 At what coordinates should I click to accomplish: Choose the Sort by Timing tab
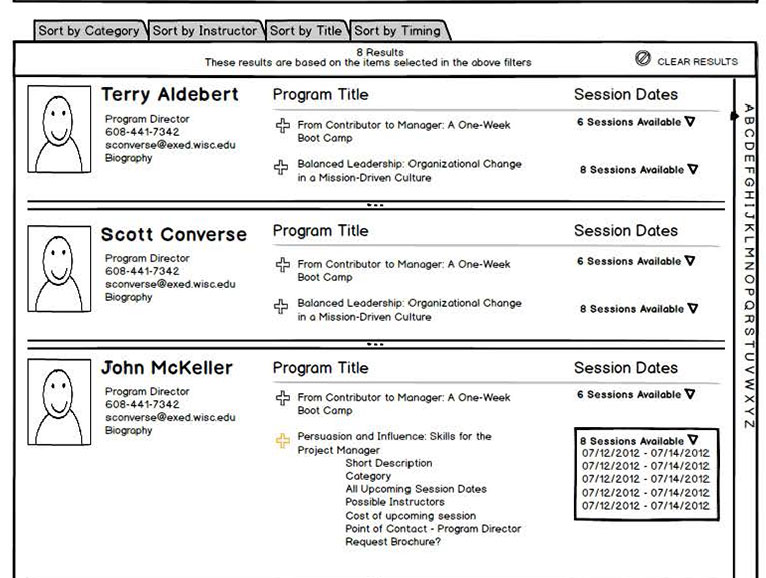398,31
